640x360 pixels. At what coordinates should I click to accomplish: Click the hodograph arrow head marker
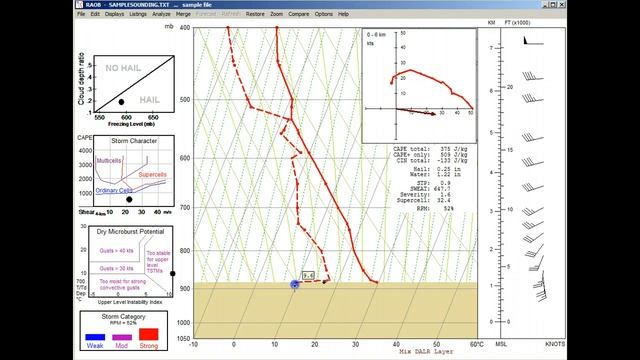(432, 113)
